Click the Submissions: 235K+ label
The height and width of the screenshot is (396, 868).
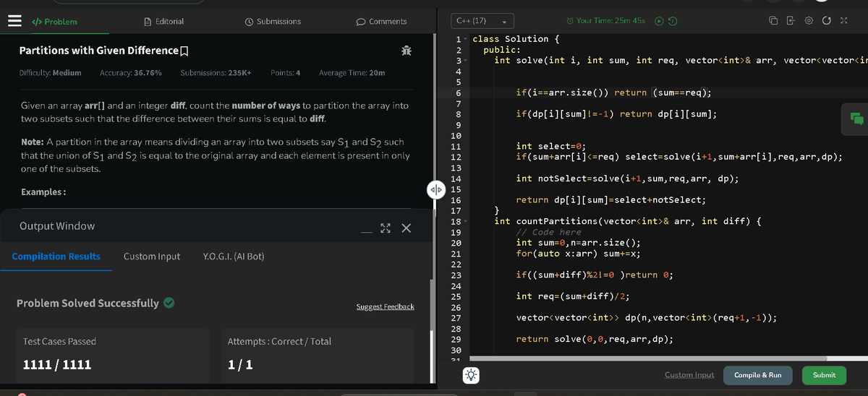[x=216, y=73]
